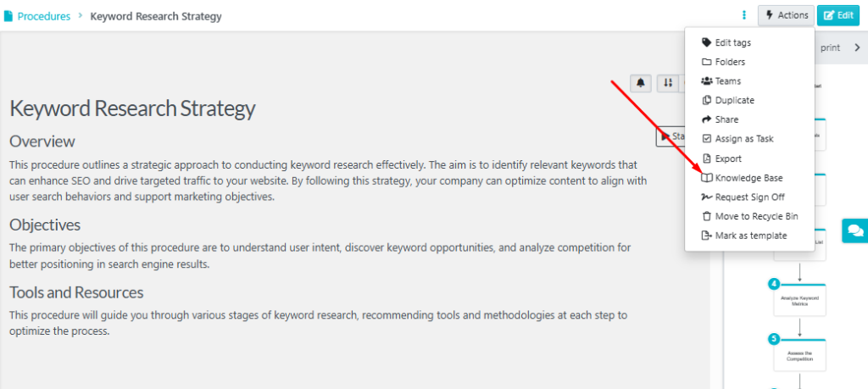
Task: Open the Procedures breadcrumb link
Action: 44,16
